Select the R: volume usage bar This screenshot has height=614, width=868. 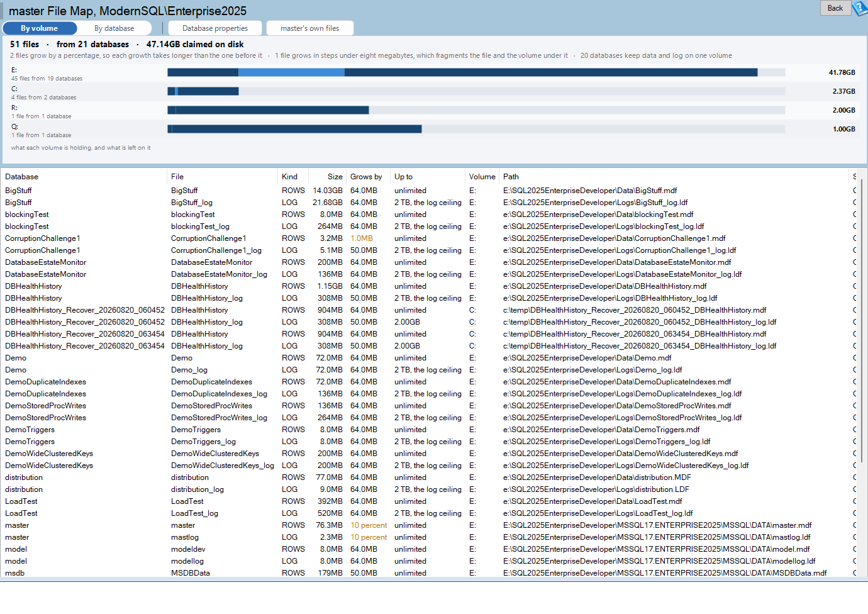[476, 110]
